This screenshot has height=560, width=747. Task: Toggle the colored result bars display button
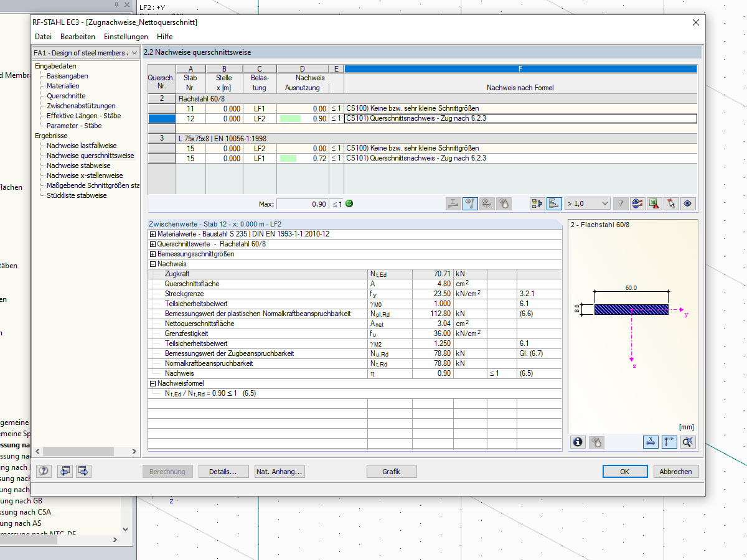[x=554, y=203]
